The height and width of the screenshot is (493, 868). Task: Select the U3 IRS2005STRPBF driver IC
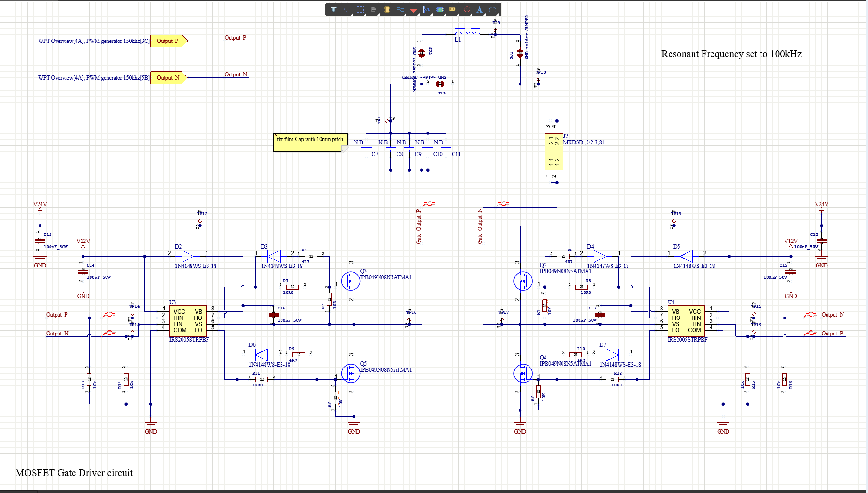coord(188,321)
